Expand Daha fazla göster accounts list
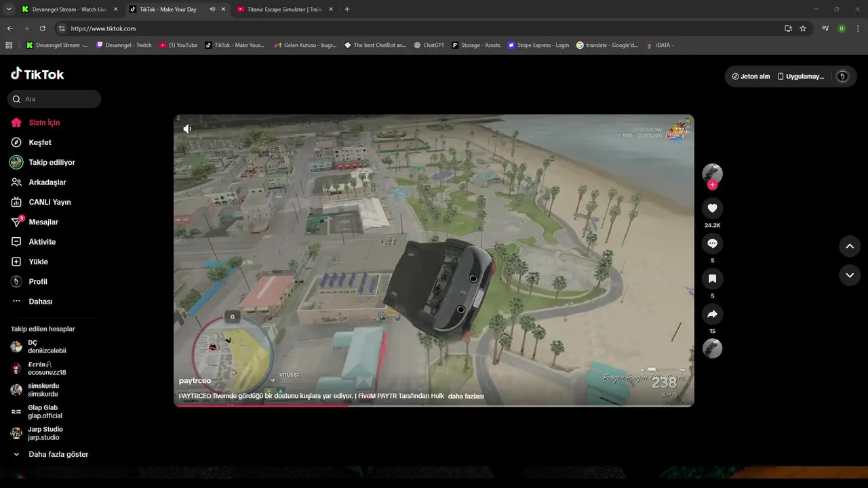868x488 pixels. (x=50, y=455)
